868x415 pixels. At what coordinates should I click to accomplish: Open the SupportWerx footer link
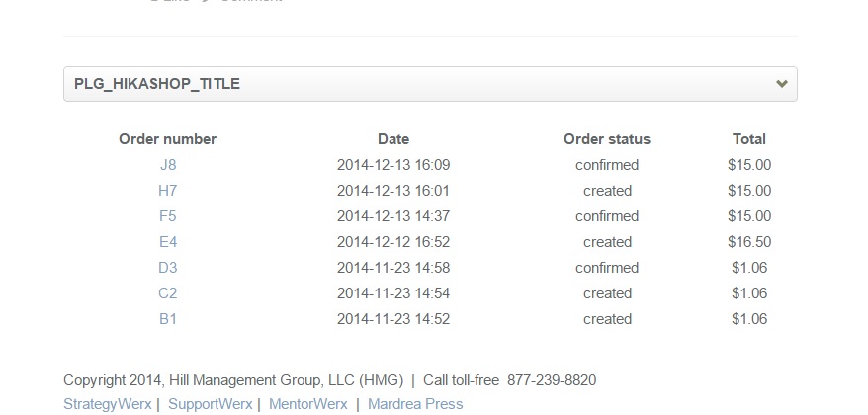(x=211, y=404)
